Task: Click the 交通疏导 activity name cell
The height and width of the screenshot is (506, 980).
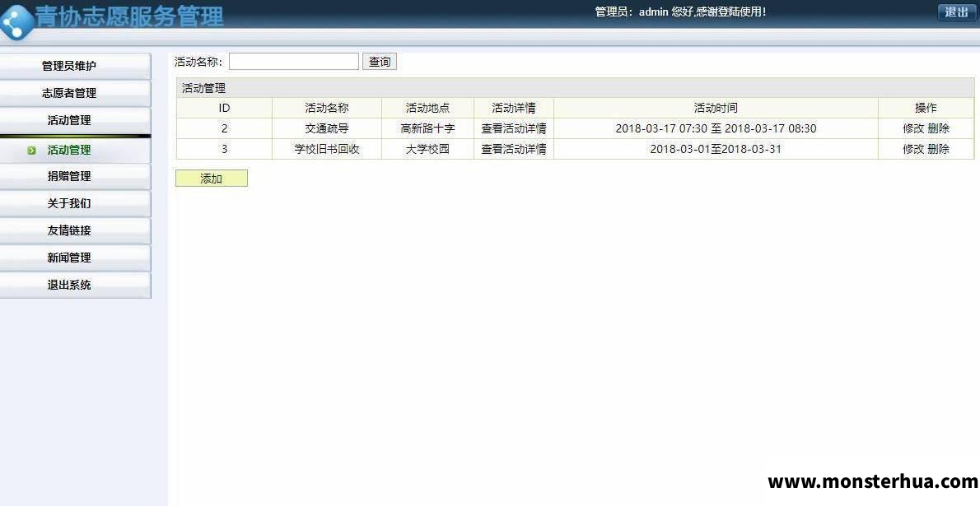Action: (327, 128)
